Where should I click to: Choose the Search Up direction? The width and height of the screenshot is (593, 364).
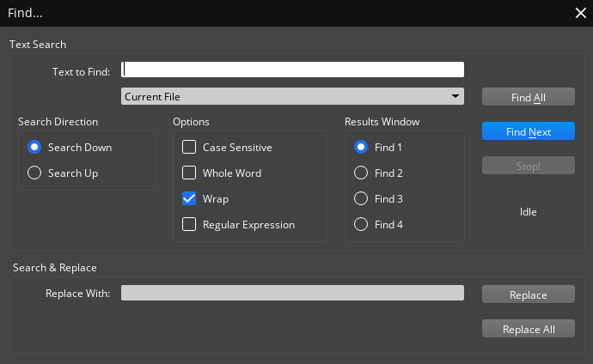click(x=35, y=173)
